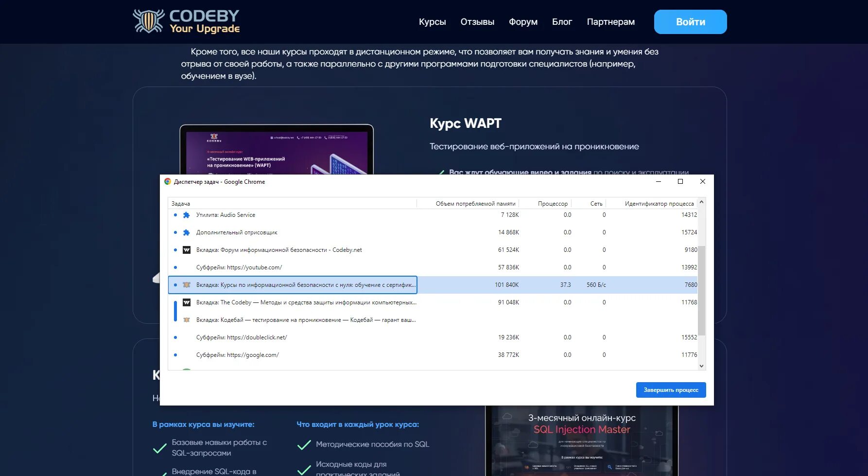Click the favicon of Форум информационной безопасности row
The width and height of the screenshot is (868, 476).
[186, 250]
